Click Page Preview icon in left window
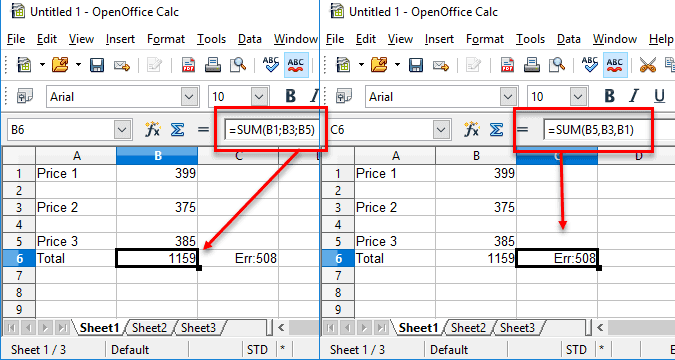Image resolution: width=675 pixels, height=360 pixels. coord(238,65)
